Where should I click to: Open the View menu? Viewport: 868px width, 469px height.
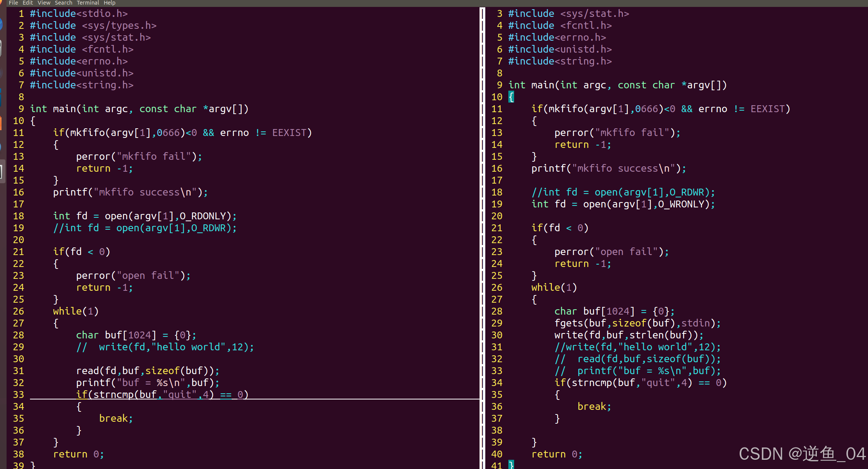(x=44, y=3)
